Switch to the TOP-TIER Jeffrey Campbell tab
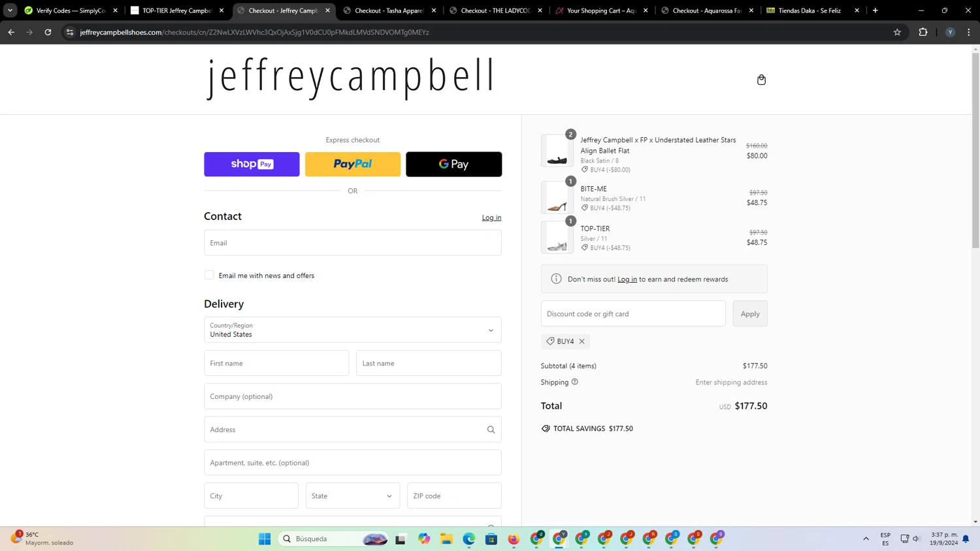Screen dimensions: 980x551 pyautogui.click(x=177, y=10)
